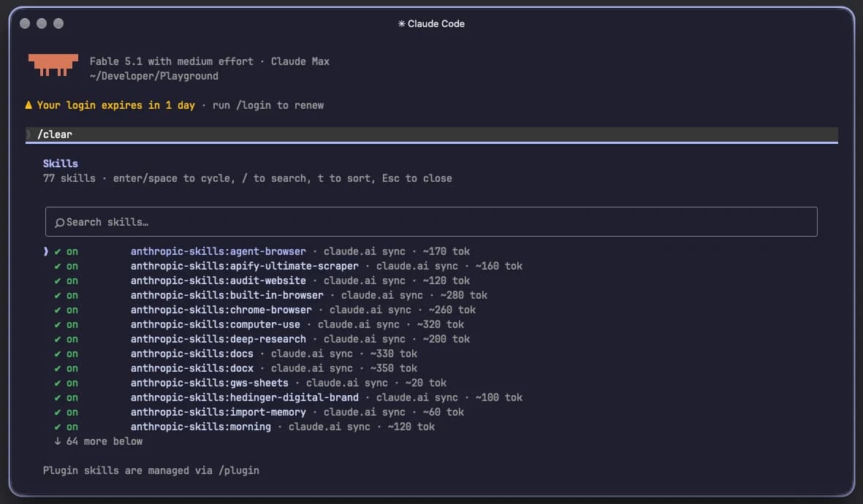Click the prompt chevron before /clear
This screenshot has width=863, height=504.
(28, 134)
